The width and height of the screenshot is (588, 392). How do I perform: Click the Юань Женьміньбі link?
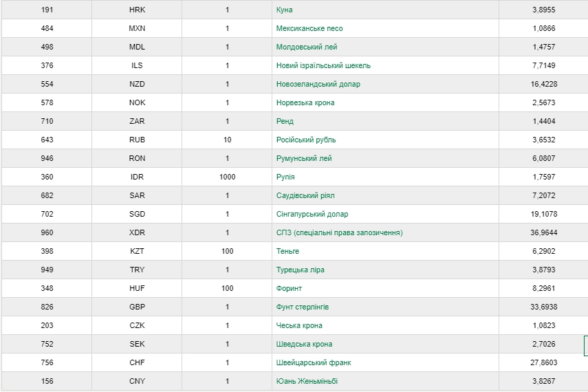click(x=307, y=381)
